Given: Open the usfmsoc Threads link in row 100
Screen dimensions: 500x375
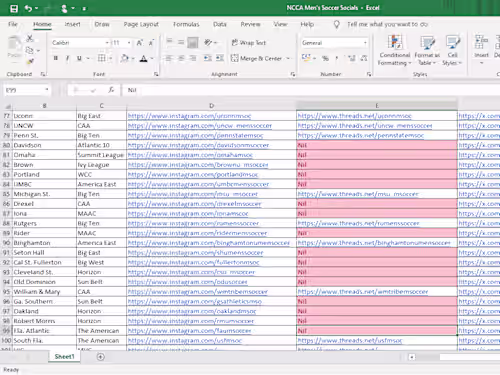Looking at the screenshot, I should coord(350,340).
